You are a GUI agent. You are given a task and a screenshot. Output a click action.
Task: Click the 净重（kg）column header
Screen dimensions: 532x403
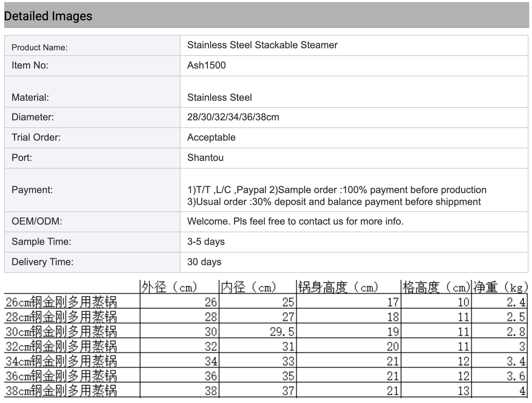pos(500,287)
